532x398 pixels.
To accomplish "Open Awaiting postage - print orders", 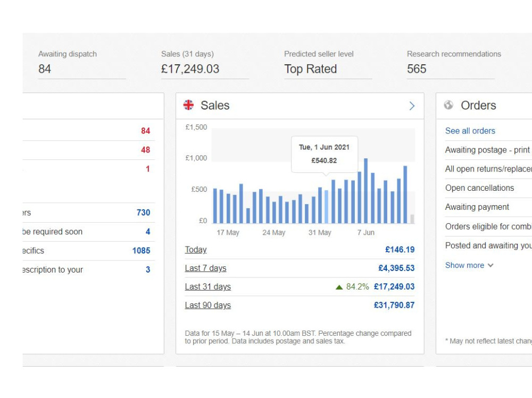I will [488, 150].
